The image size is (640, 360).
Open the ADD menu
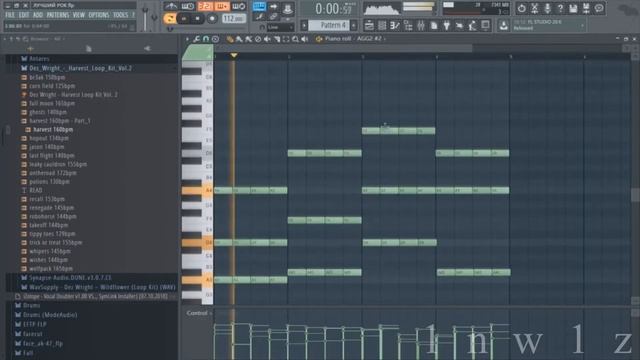click(x=38, y=15)
